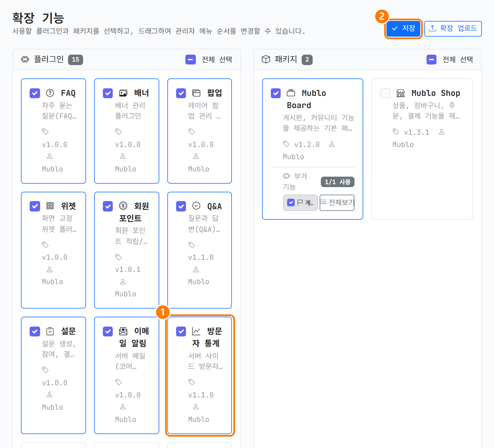Click the FAQ question-mark icon

[50, 93]
